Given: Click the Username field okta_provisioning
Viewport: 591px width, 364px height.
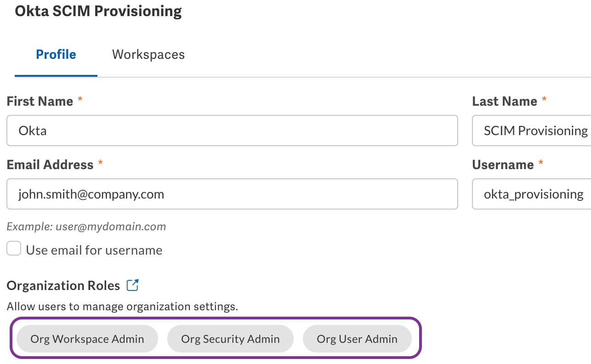Looking at the screenshot, I should coord(532,194).
